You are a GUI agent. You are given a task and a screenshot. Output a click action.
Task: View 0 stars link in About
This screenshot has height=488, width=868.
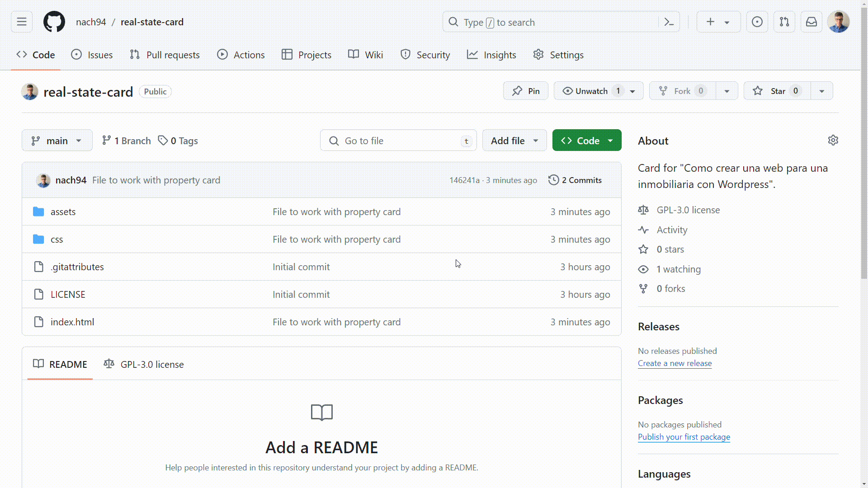pos(670,249)
